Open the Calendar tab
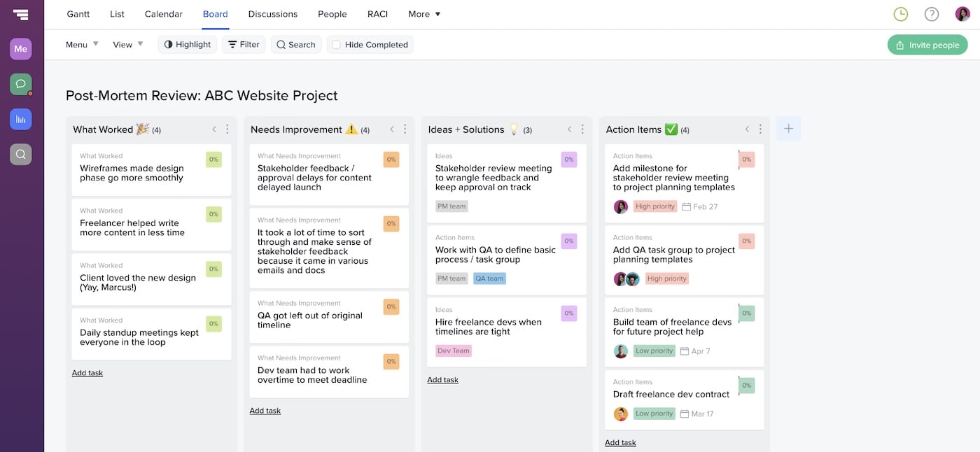The width and height of the screenshot is (980, 452). pos(163,13)
